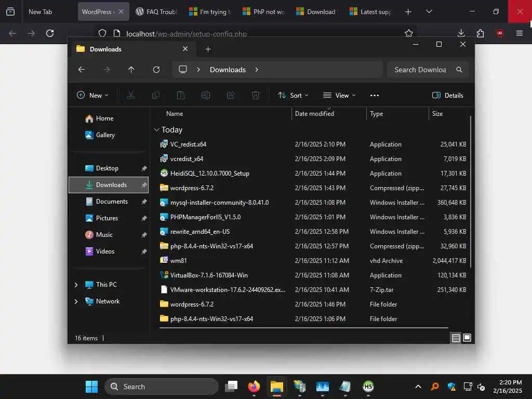Open Task View on the taskbar
The width and height of the screenshot is (532, 399).
pyautogui.click(x=231, y=387)
